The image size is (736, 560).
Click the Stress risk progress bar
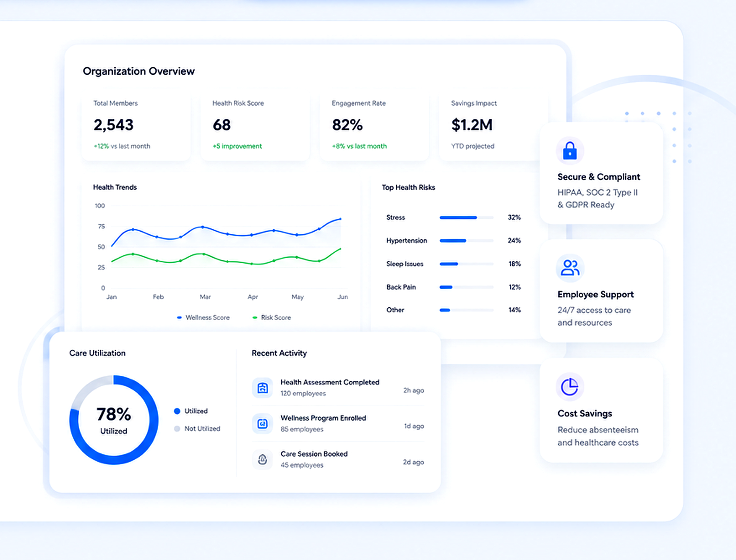[x=467, y=217]
